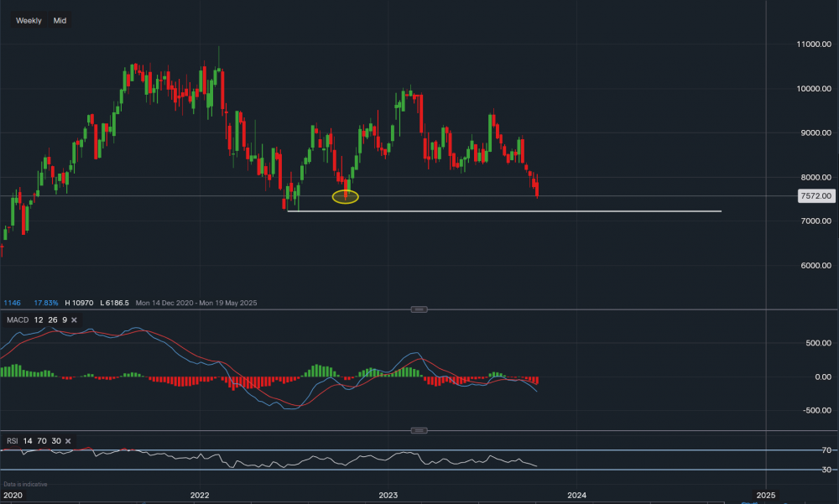Screen dimensions: 839x504
Task: Click the RSI indicator label
Action: 13,441
